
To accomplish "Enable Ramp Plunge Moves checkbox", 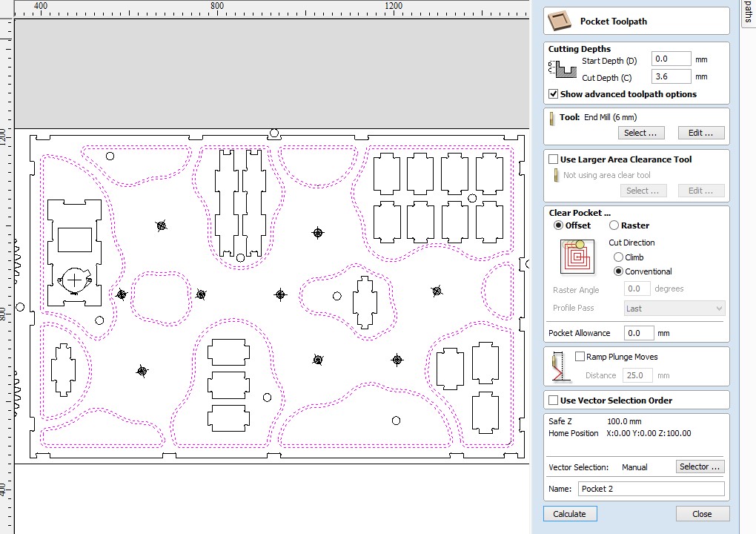I will click(x=580, y=357).
